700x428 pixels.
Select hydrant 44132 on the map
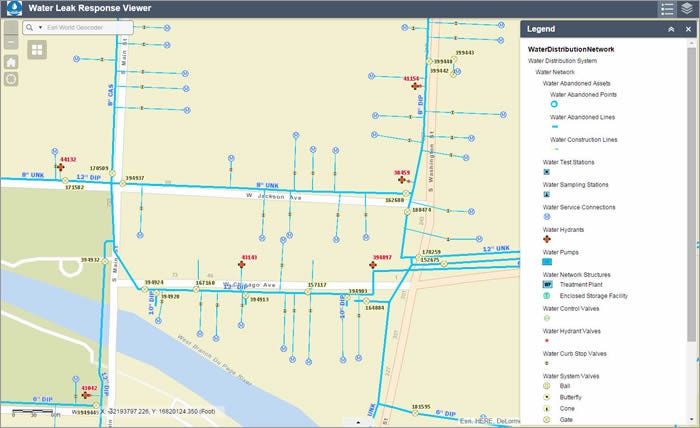point(61,167)
